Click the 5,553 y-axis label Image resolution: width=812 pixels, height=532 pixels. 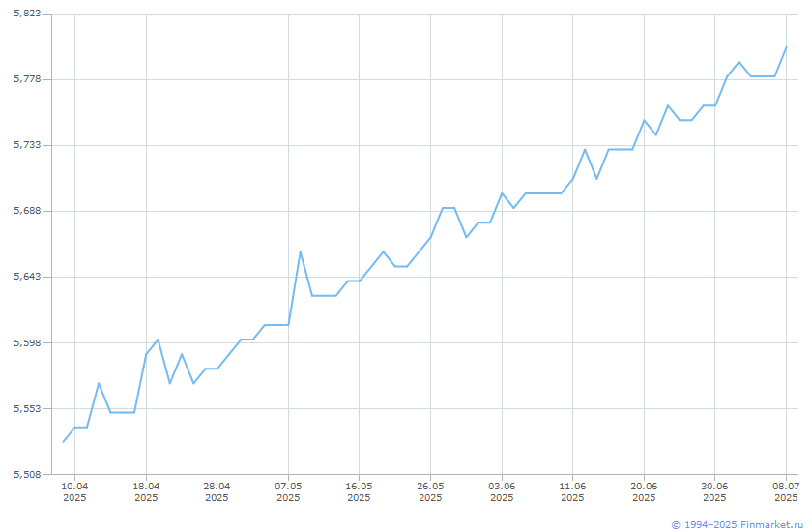pyautogui.click(x=27, y=409)
